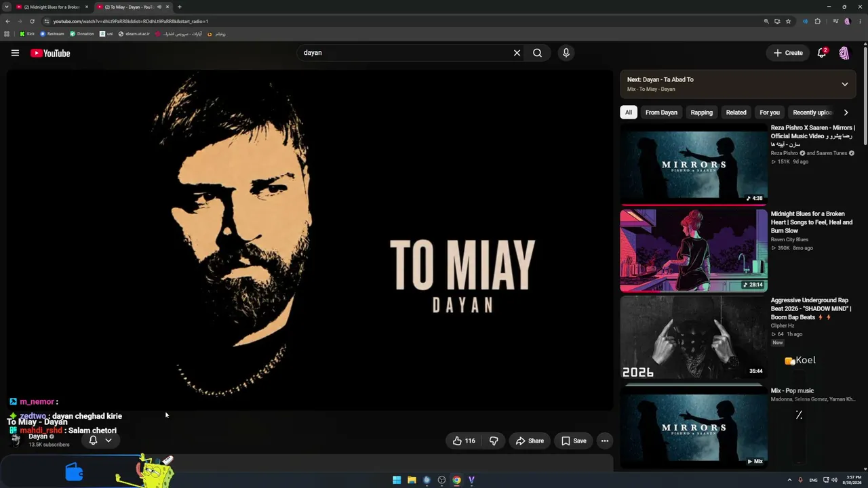
Task: Go to YouTube home via logo
Action: (50, 53)
